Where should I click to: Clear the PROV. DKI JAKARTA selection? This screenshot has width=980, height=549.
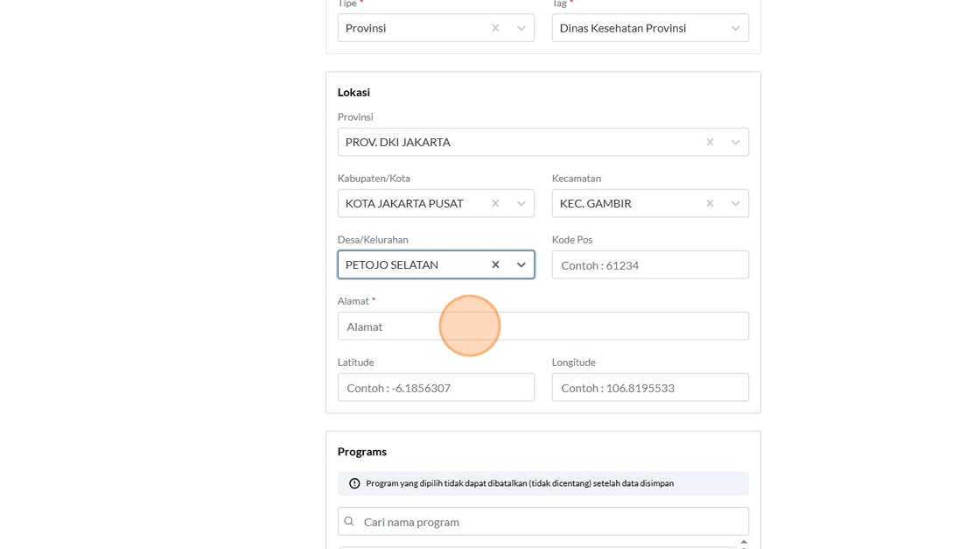pos(710,142)
